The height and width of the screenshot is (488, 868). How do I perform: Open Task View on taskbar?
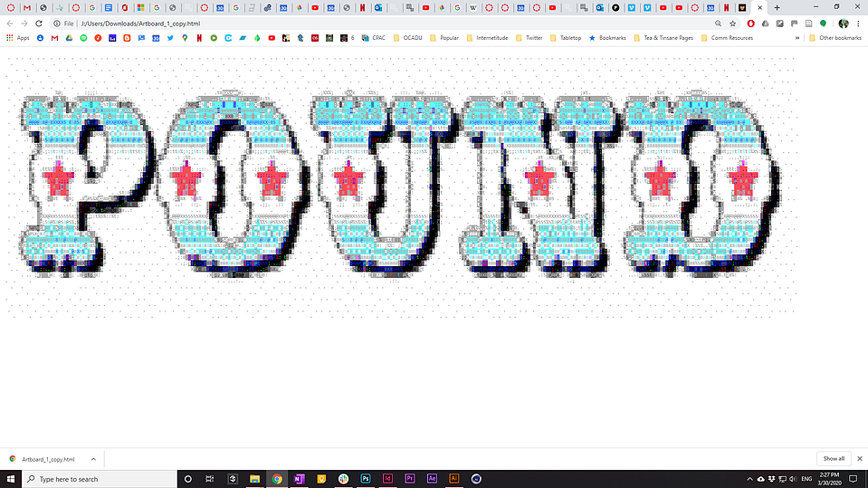pos(210,479)
